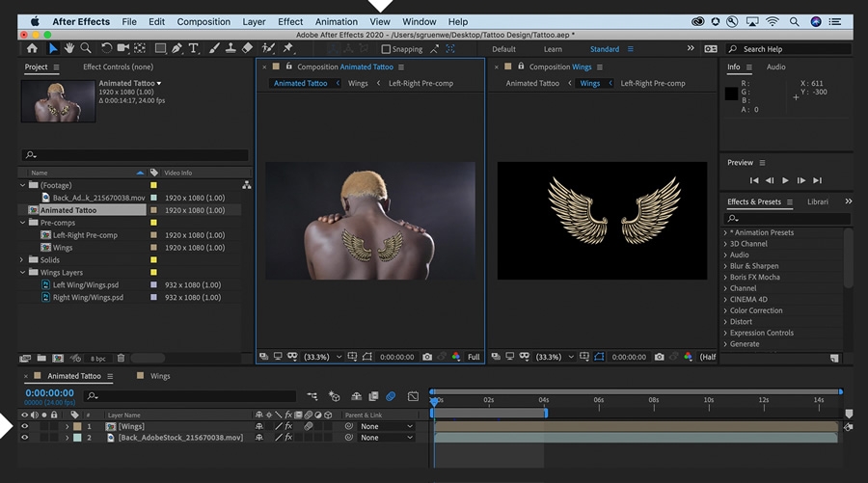Select the Hand tool
This screenshot has height=483, width=868.
69,48
